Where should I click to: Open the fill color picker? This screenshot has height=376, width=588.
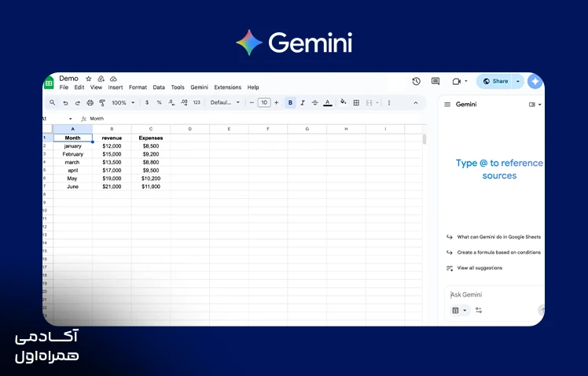[x=343, y=102]
